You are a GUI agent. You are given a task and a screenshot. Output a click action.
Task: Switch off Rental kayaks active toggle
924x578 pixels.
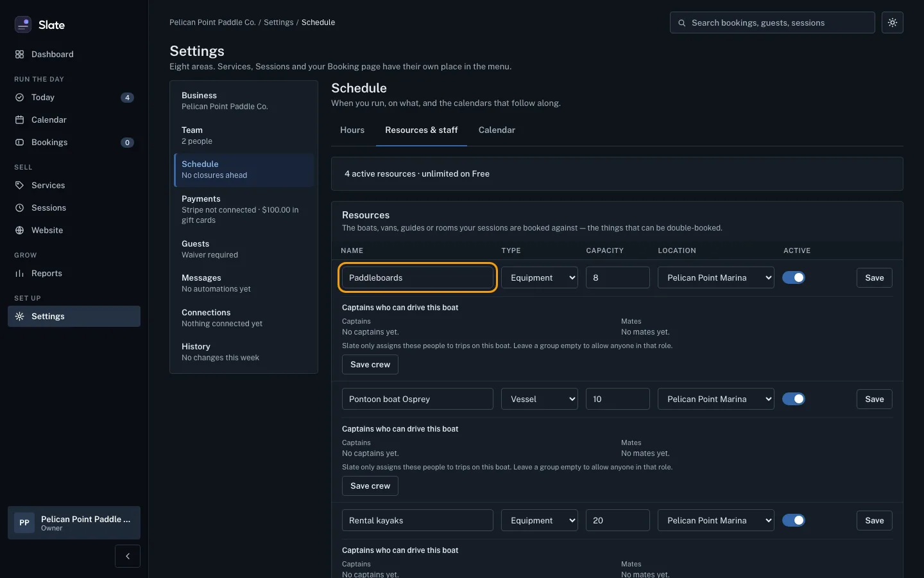pos(794,520)
